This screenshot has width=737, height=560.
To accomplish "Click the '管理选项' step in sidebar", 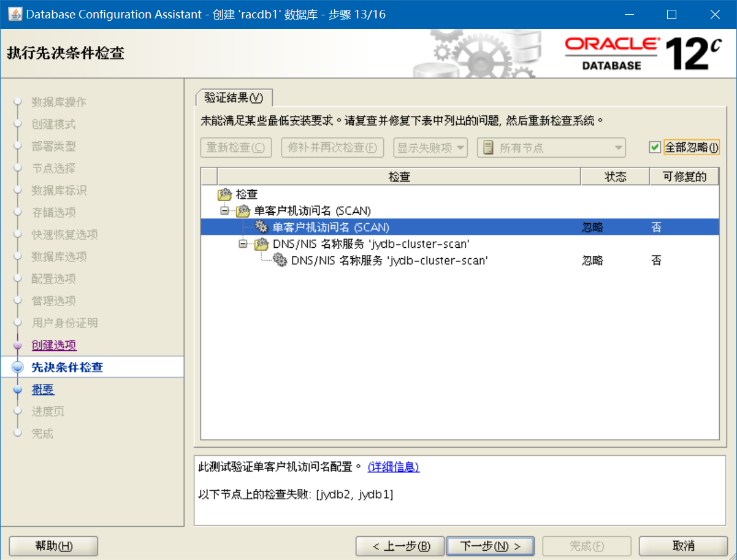I will [54, 301].
